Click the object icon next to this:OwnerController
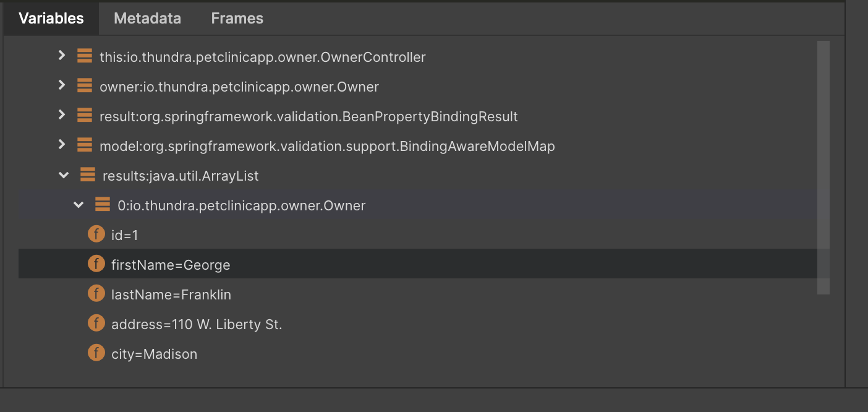This screenshot has width=868, height=412. click(x=85, y=56)
